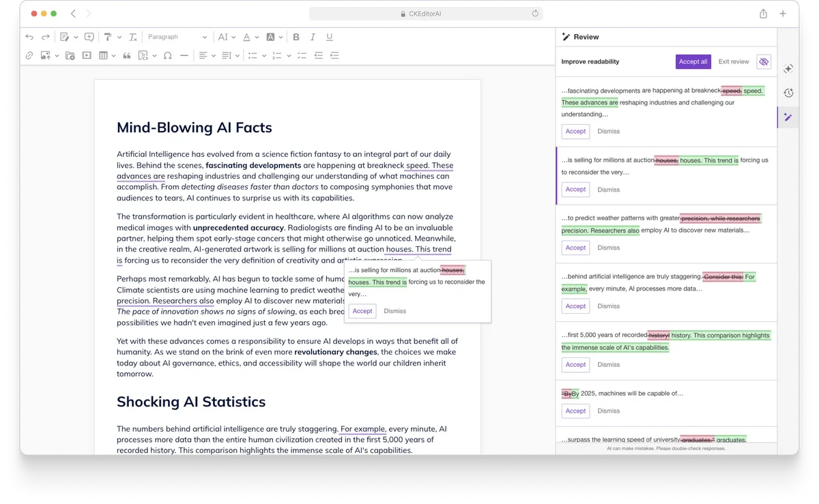Image resolution: width=819 pixels, height=504 pixels.
Task: Open a new browser tab
Action: point(783,14)
